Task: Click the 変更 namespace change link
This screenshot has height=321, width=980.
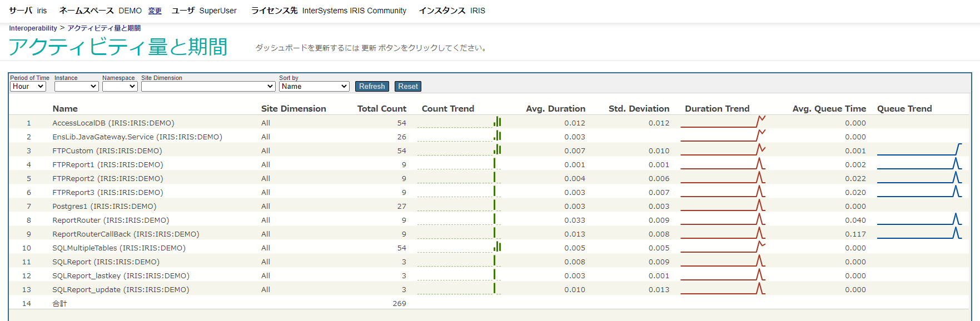Action: click(155, 11)
